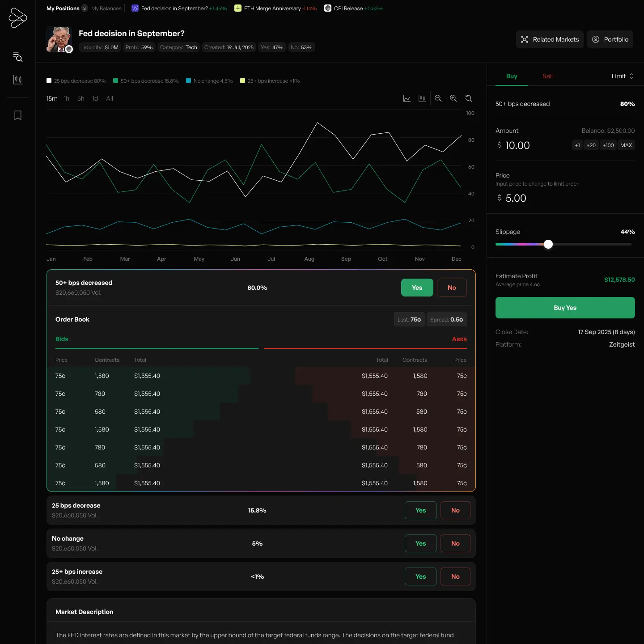Open Related Markets
Viewport: 644px width, 644px height.
550,39
